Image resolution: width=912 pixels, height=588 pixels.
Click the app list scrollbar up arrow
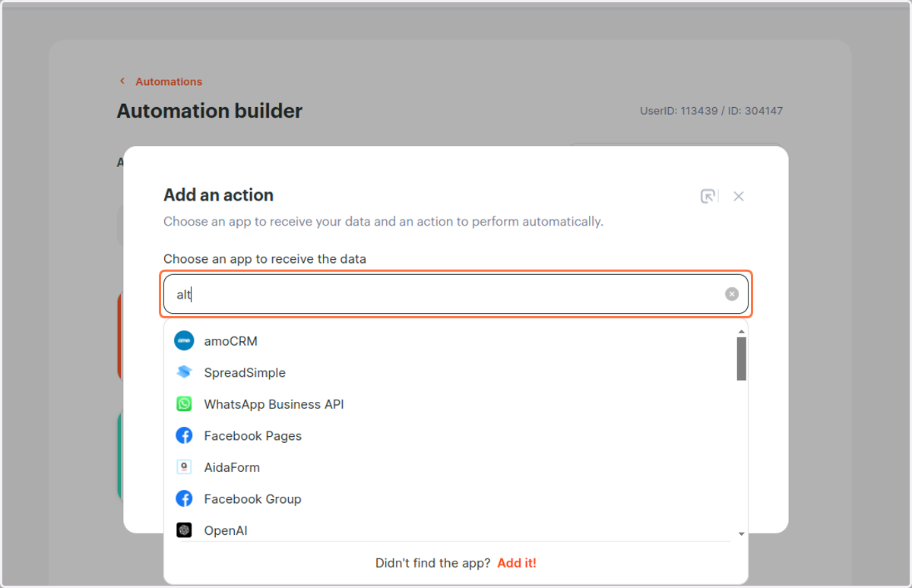tap(742, 331)
